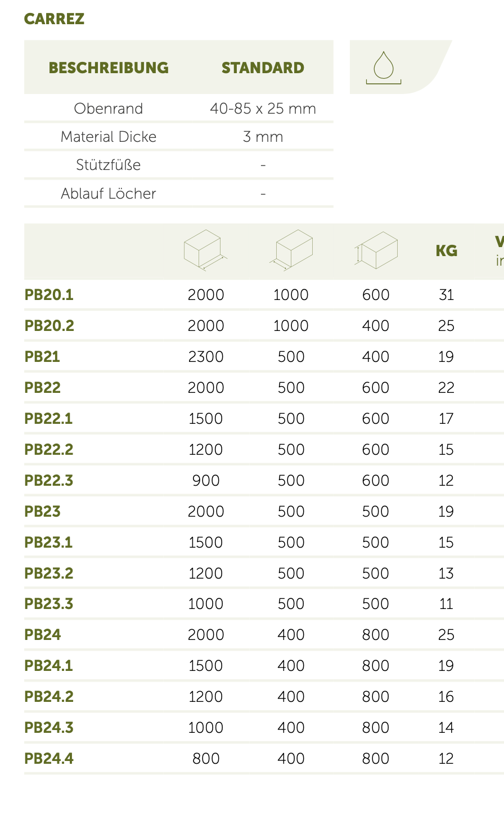The image size is (504, 815).
Task: Click the Stützfüße row label
Action: 109,165
